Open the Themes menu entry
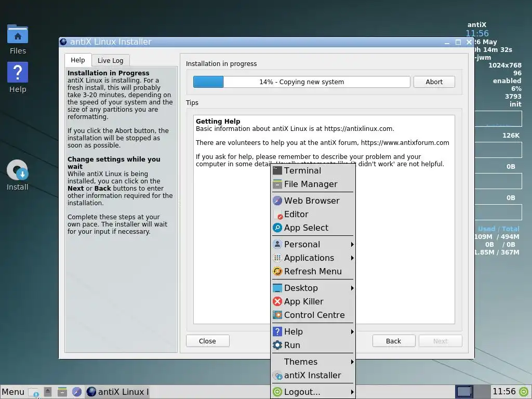The width and height of the screenshot is (532, 399). (313, 362)
